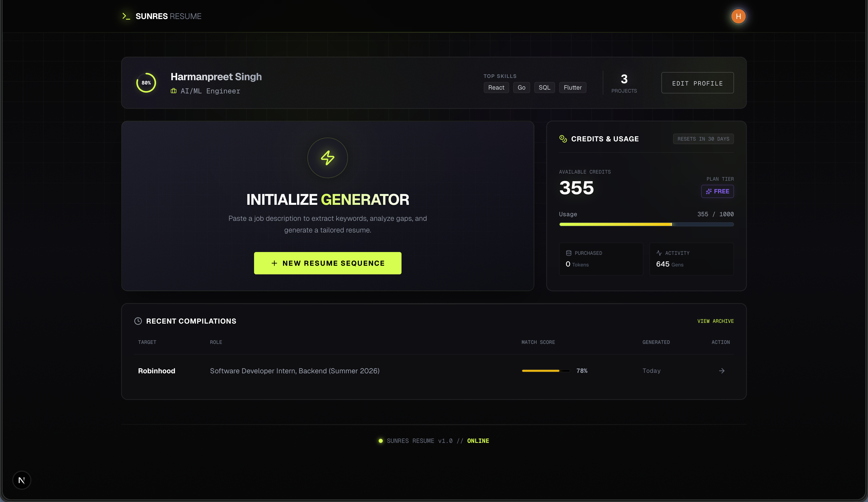The width and height of the screenshot is (868, 502).
Task: Click the credits usage progress bar
Action: point(646,224)
